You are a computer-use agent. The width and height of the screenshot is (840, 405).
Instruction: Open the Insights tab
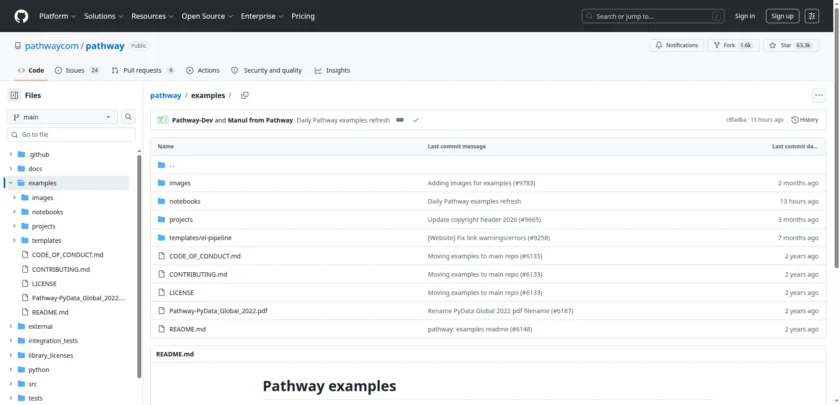pos(332,70)
